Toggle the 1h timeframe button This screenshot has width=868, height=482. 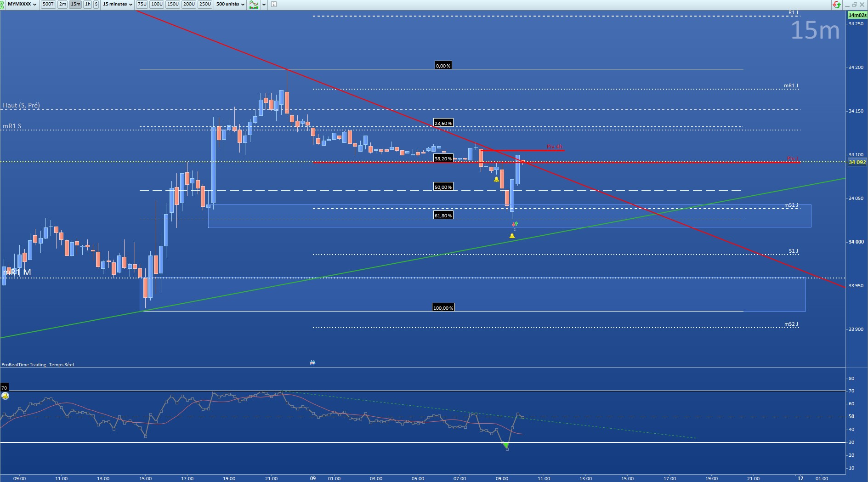(87, 4)
